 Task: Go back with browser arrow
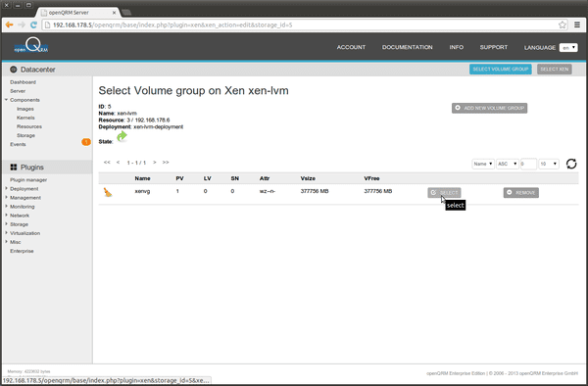pos(10,24)
